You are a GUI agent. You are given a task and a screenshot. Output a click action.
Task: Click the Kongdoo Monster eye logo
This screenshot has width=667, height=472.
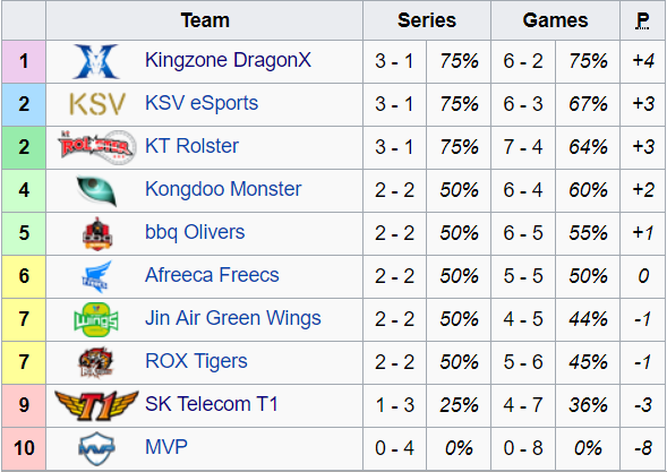coord(97,191)
